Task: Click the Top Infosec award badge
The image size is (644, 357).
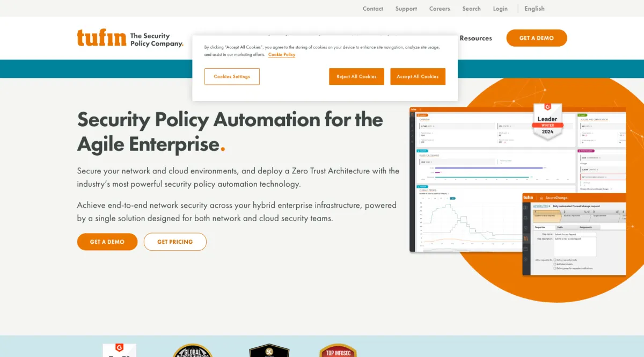Action: (338, 351)
